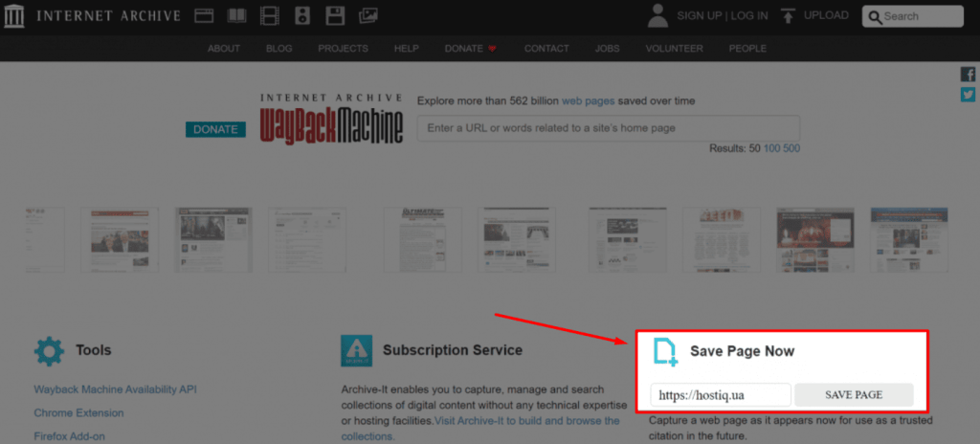Click the Wayback Machine logo
This screenshot has height=444, width=980.
[331, 120]
